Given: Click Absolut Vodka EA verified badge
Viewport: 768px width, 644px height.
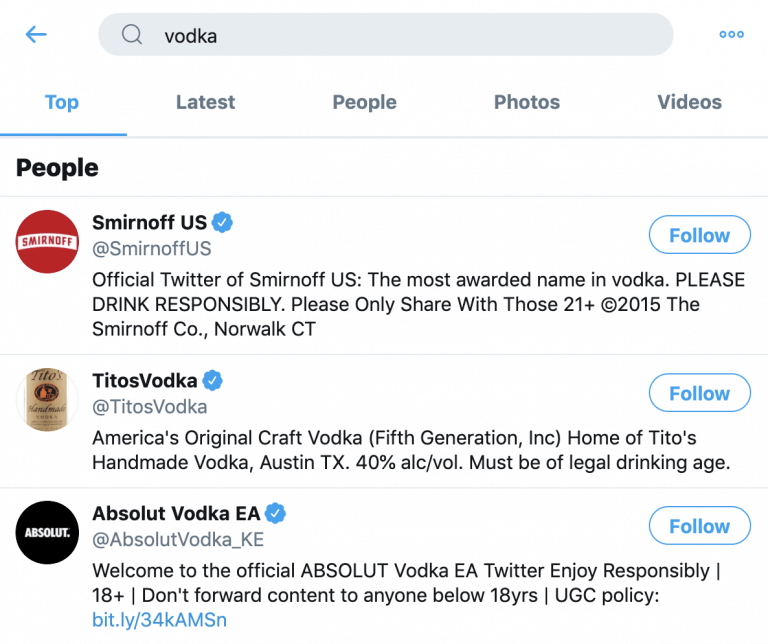Looking at the screenshot, I should click(x=275, y=513).
